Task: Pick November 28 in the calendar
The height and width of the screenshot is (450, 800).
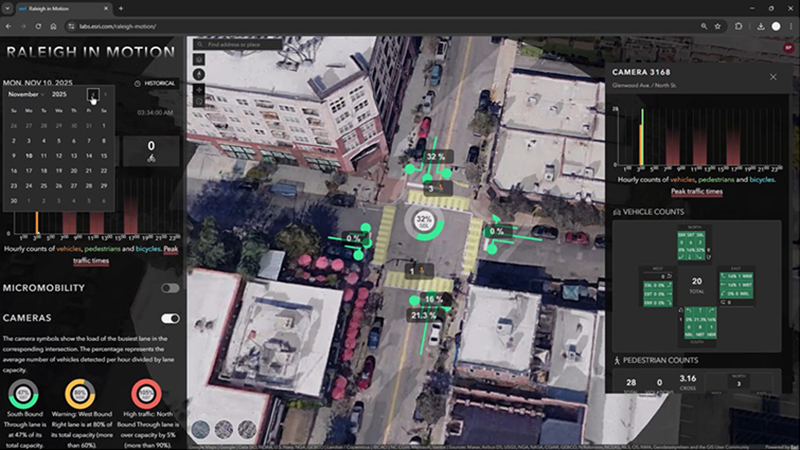Action: (89, 186)
